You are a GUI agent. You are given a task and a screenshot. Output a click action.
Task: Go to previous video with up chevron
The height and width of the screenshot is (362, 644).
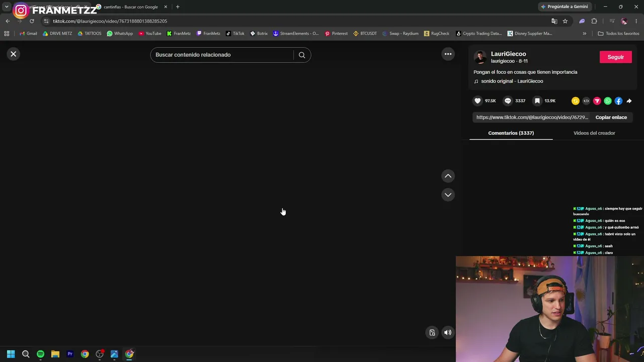[x=448, y=176]
